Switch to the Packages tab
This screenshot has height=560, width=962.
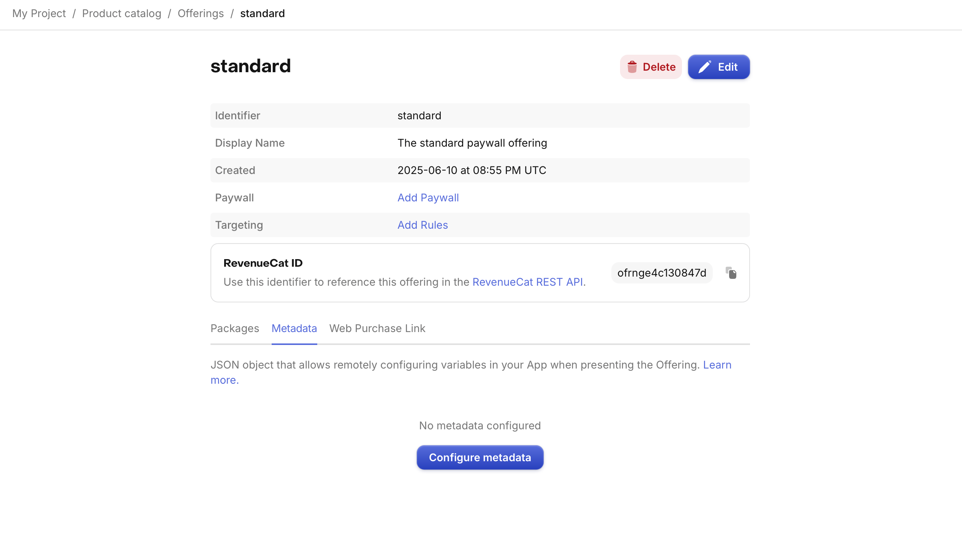pyautogui.click(x=234, y=328)
